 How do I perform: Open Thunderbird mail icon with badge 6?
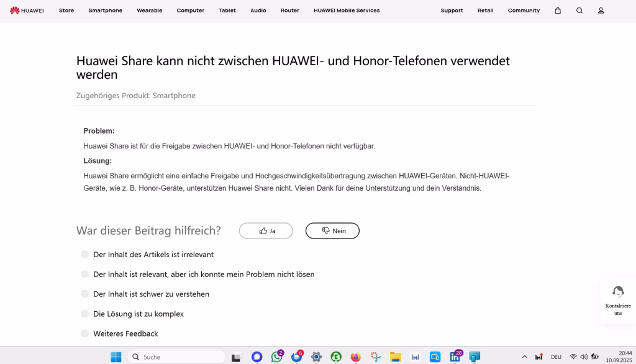pyautogui.click(x=297, y=357)
